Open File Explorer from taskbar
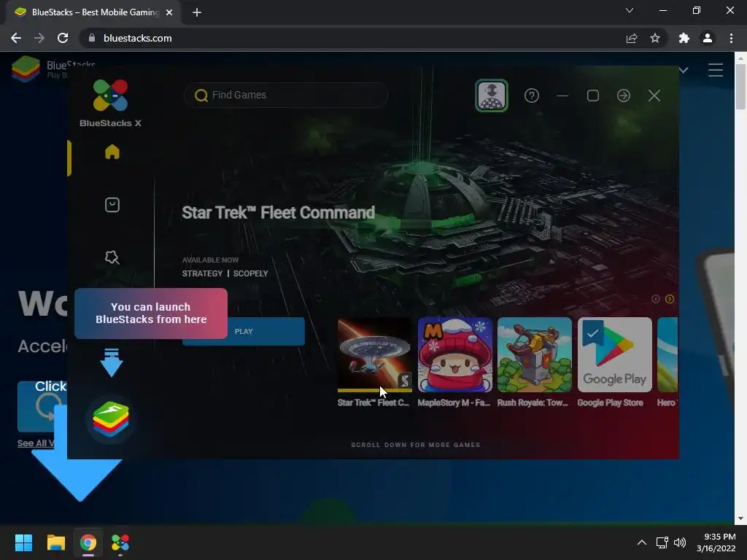Image resolution: width=747 pixels, height=560 pixels. pos(55,542)
